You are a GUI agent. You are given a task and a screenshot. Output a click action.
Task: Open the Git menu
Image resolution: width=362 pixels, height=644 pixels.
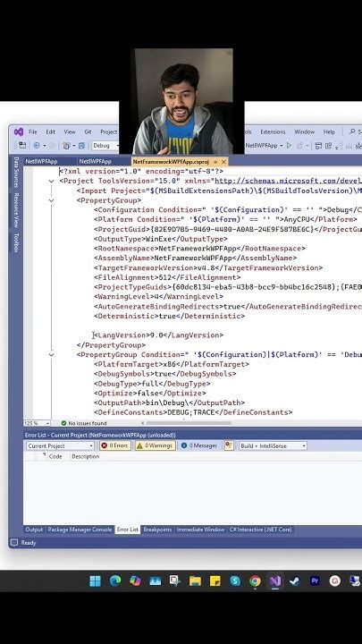88,131
